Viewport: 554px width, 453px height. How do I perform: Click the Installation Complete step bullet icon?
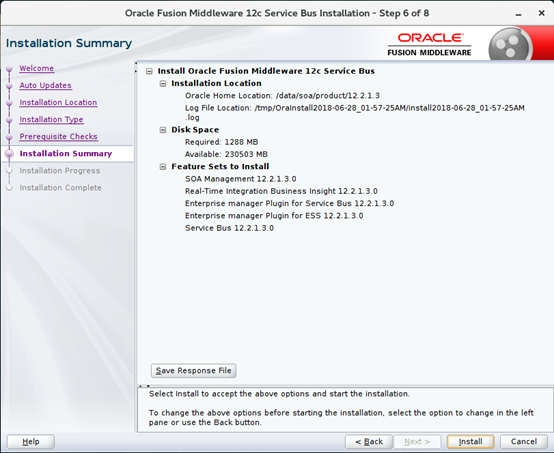[10, 188]
